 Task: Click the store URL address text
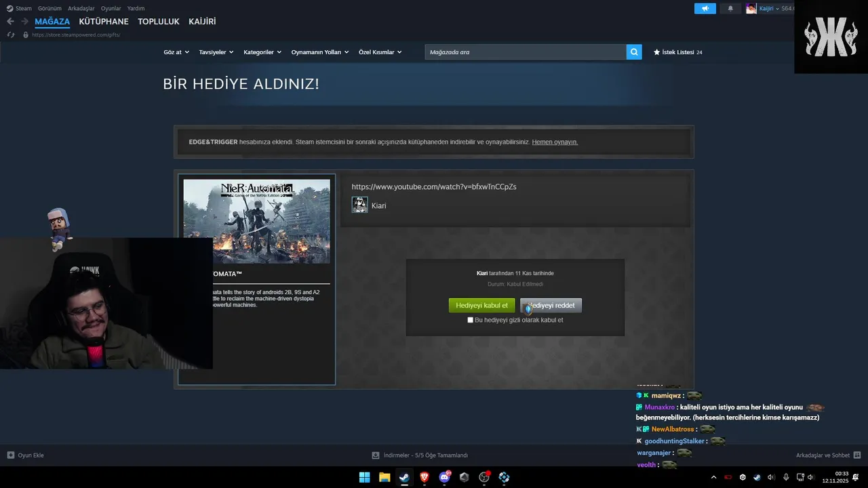click(76, 35)
